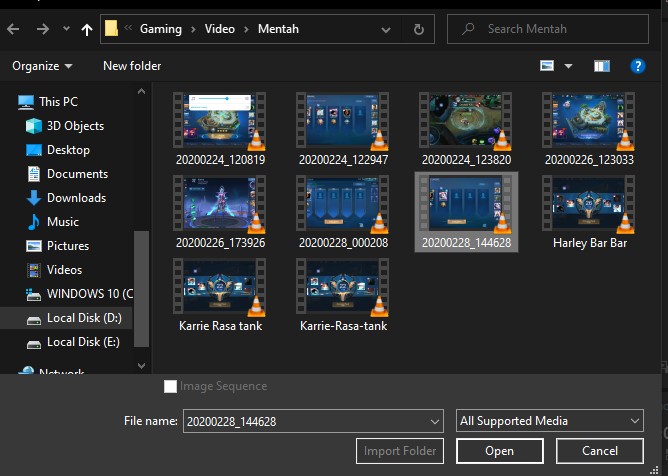Go up one folder level
Viewport: 668px width, 476px height.
87,29
